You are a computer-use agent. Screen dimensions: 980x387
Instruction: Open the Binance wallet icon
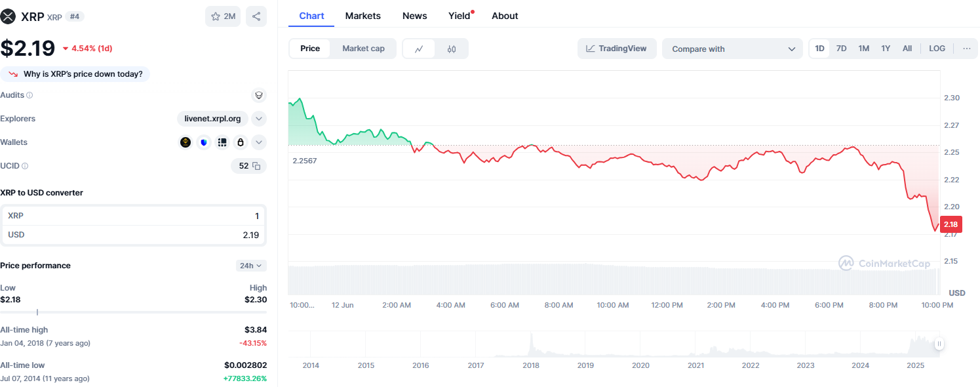(x=186, y=142)
